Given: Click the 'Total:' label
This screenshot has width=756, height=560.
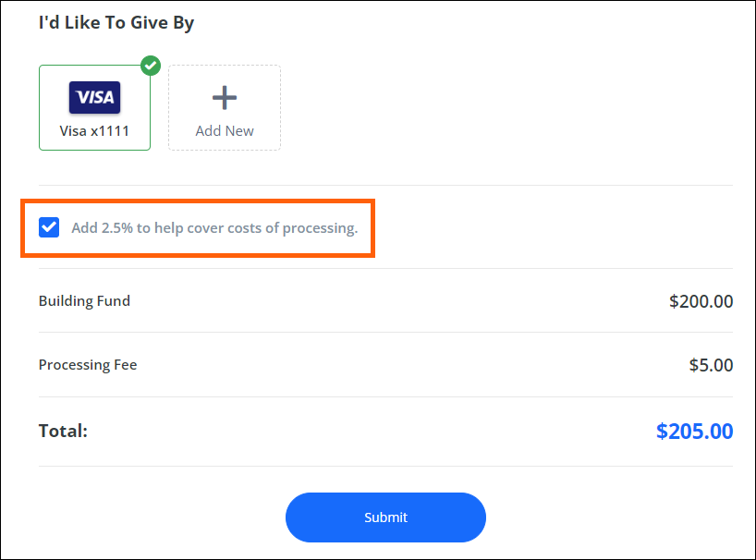Looking at the screenshot, I should 63,431.
